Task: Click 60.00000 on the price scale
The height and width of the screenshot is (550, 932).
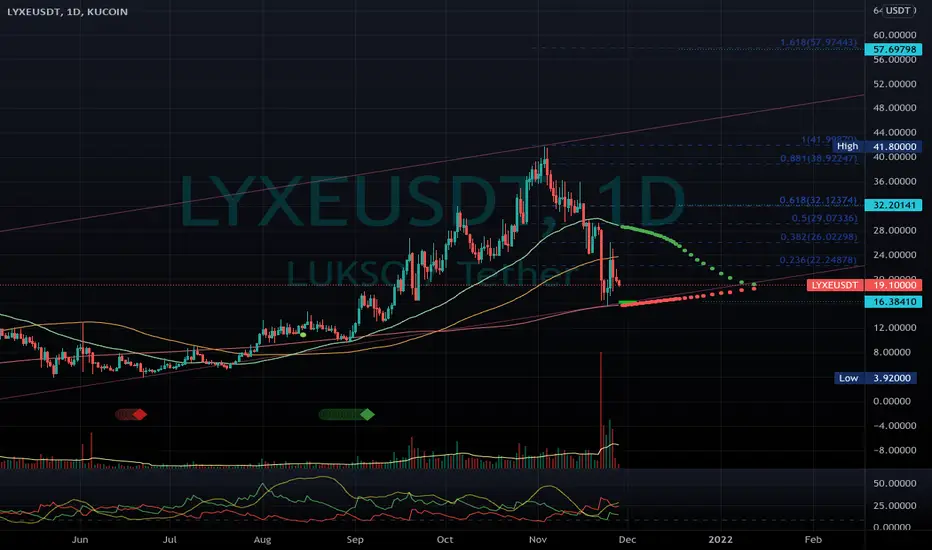Action: click(x=895, y=35)
